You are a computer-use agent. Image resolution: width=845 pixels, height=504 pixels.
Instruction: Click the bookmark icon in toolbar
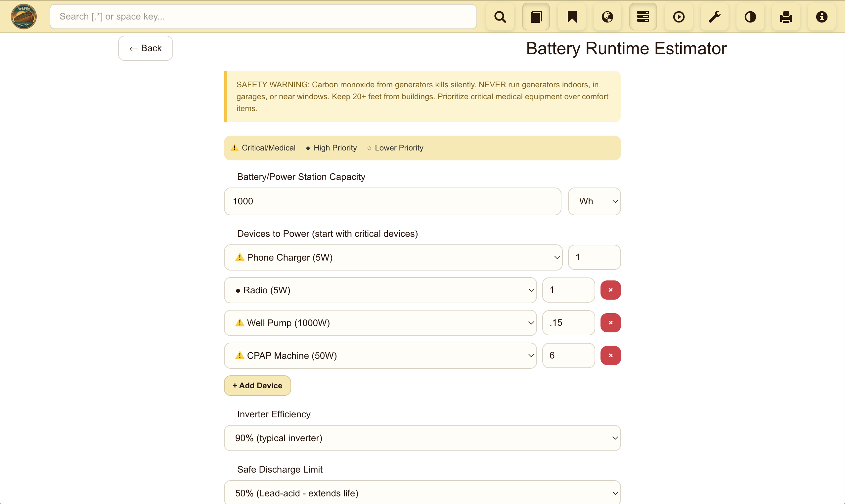[571, 17]
